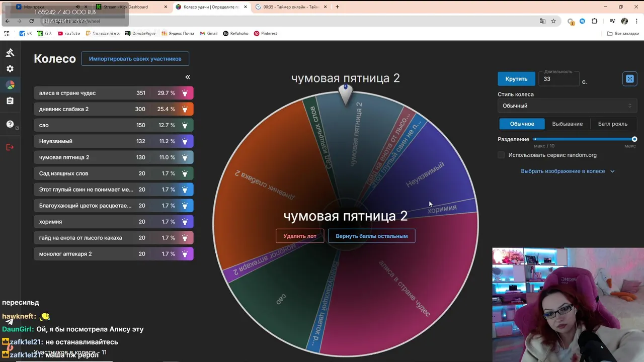Click the Разделение slider right handle

(634, 139)
